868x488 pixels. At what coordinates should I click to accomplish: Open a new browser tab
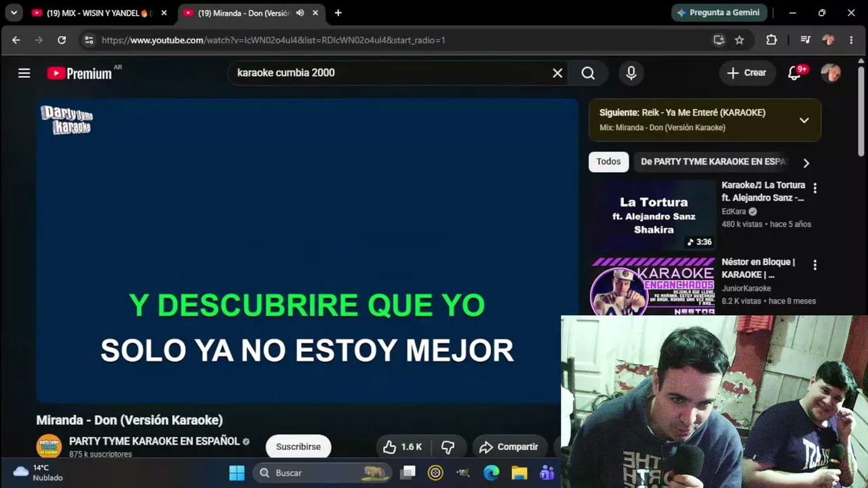pos(338,13)
